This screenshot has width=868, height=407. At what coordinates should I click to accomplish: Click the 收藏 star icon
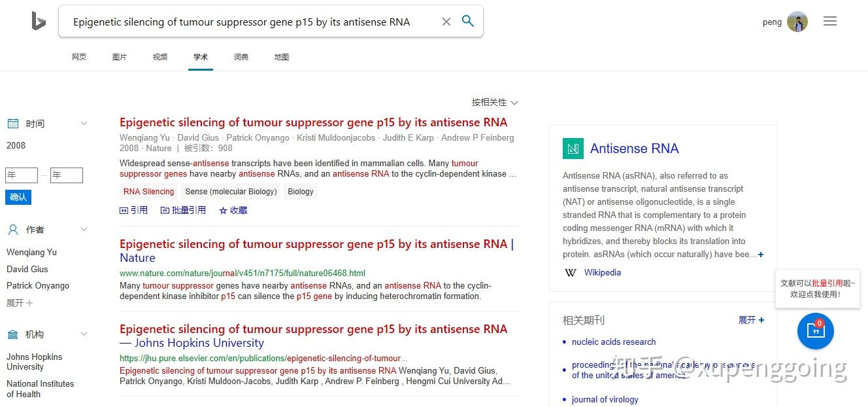coord(223,211)
